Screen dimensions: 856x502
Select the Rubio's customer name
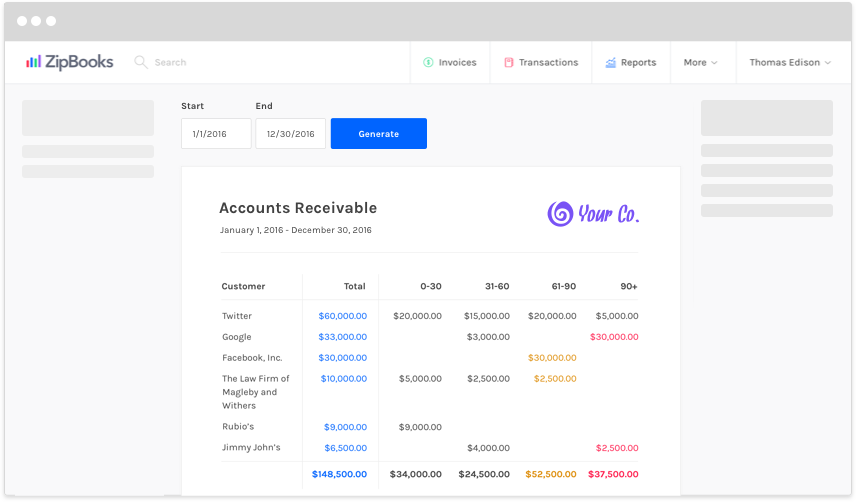[x=238, y=427]
